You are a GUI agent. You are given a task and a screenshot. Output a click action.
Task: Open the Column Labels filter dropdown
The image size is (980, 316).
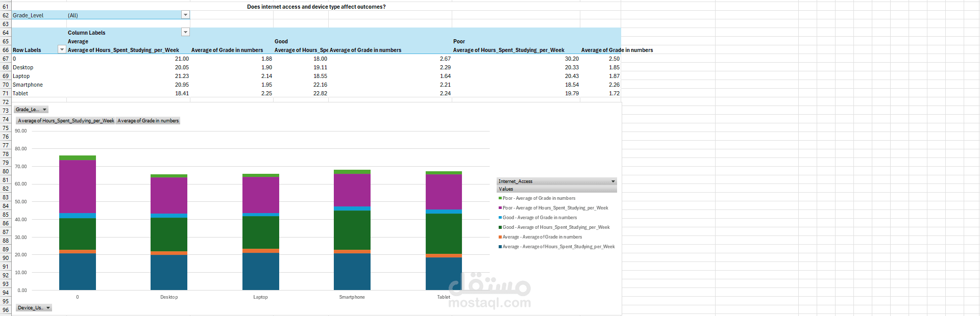coord(185,33)
